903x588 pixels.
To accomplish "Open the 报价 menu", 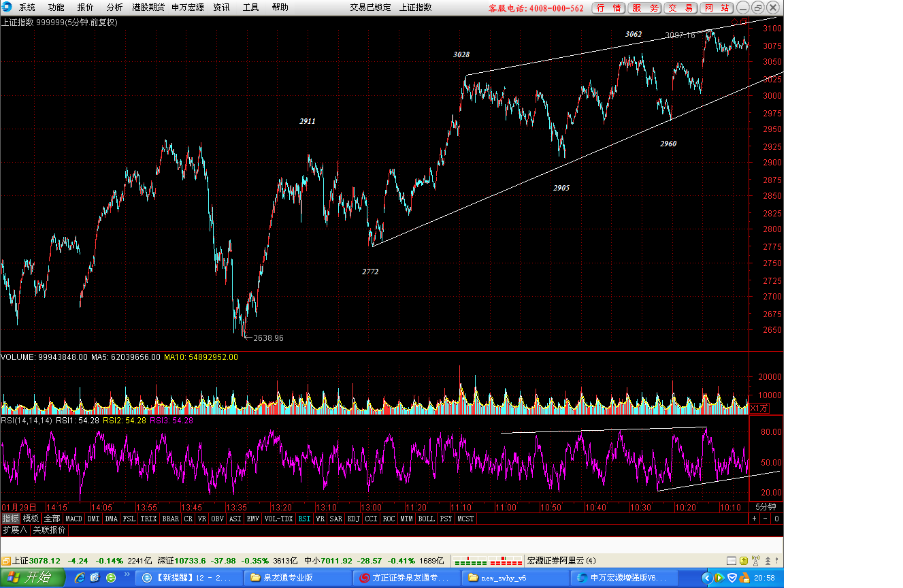I will (x=86, y=7).
